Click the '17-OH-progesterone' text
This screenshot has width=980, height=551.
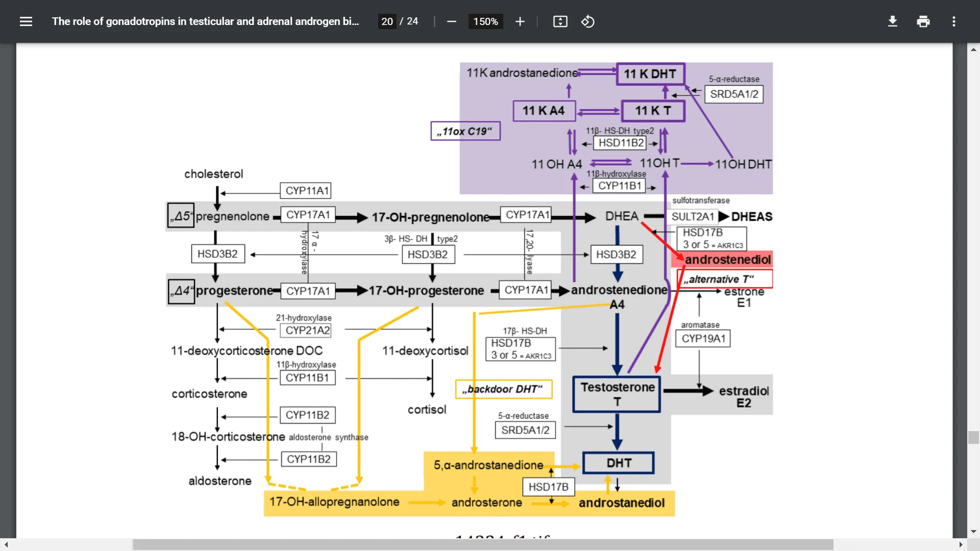click(x=426, y=291)
